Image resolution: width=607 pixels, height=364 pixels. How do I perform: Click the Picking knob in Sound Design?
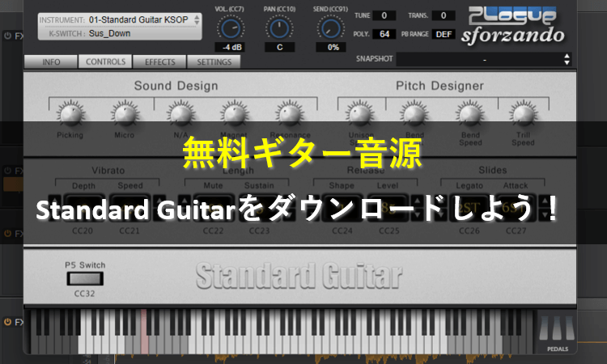point(70,117)
